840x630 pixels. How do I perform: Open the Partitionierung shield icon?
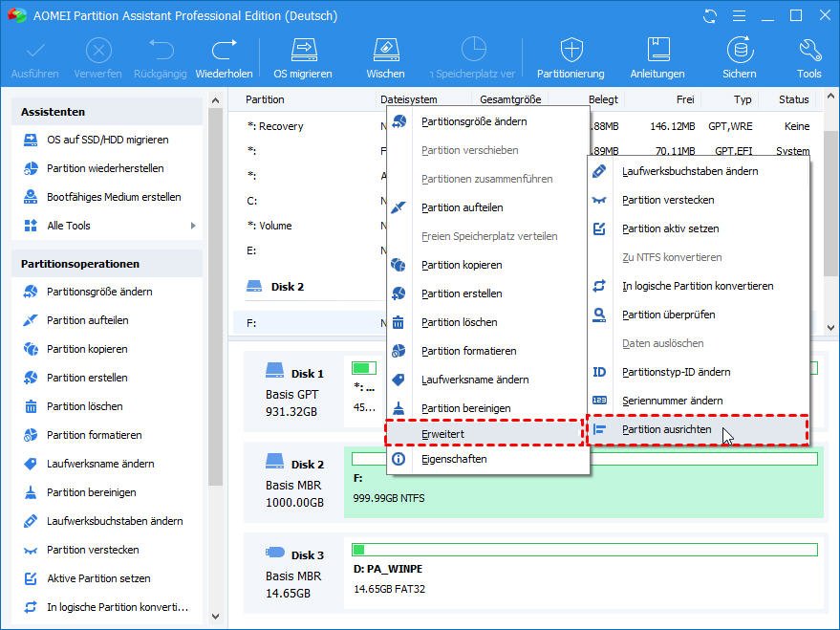[571, 51]
